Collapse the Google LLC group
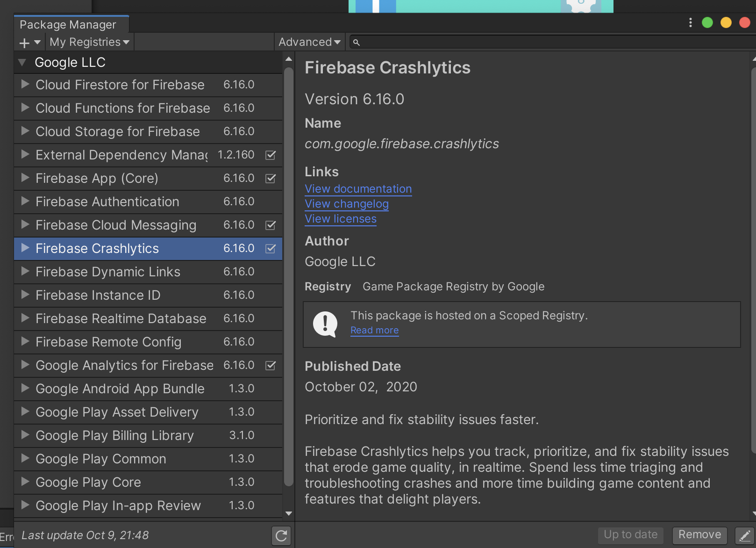 click(22, 62)
